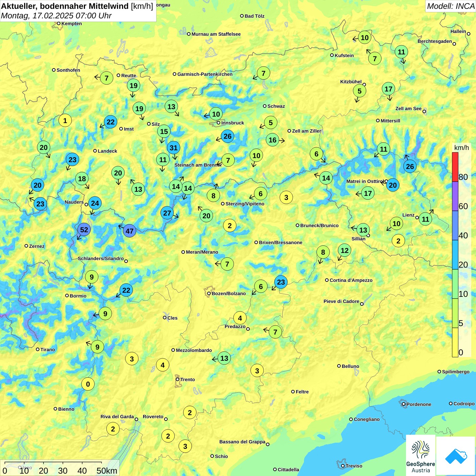Image resolution: width=476 pixels, height=476 pixels.
Task: Select the cyan 20–40 legend color band
Action: [455, 255]
